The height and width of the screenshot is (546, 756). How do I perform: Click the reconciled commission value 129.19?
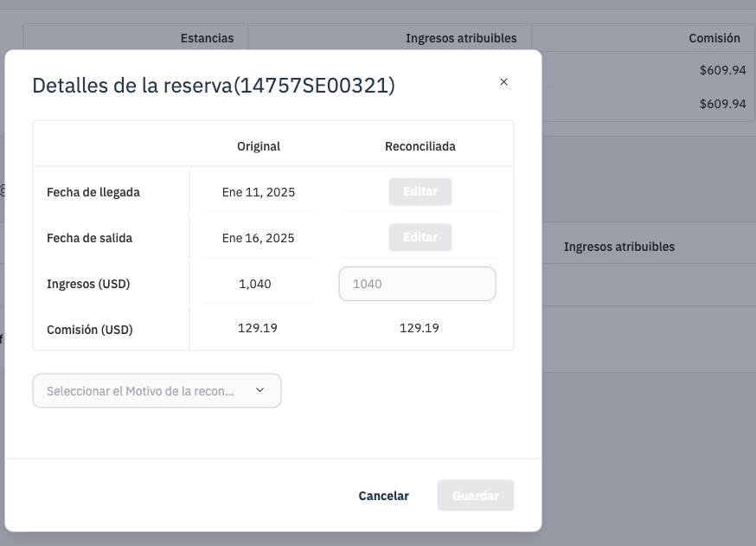tap(419, 328)
